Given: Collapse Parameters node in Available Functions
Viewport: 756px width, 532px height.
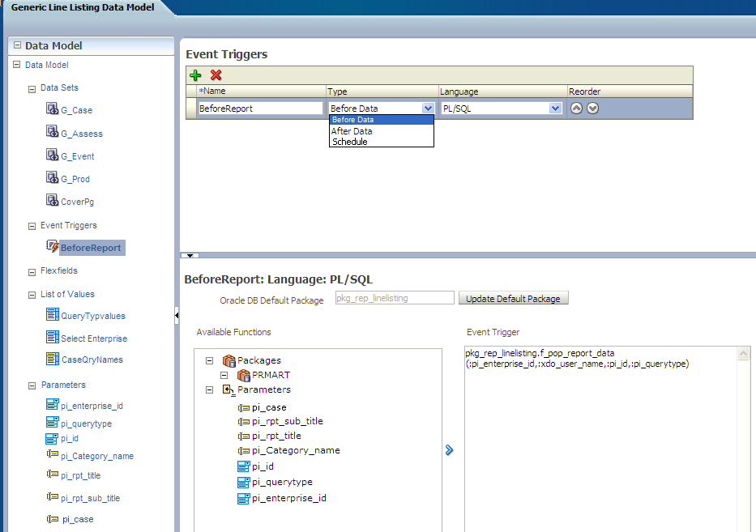Looking at the screenshot, I should pos(209,389).
